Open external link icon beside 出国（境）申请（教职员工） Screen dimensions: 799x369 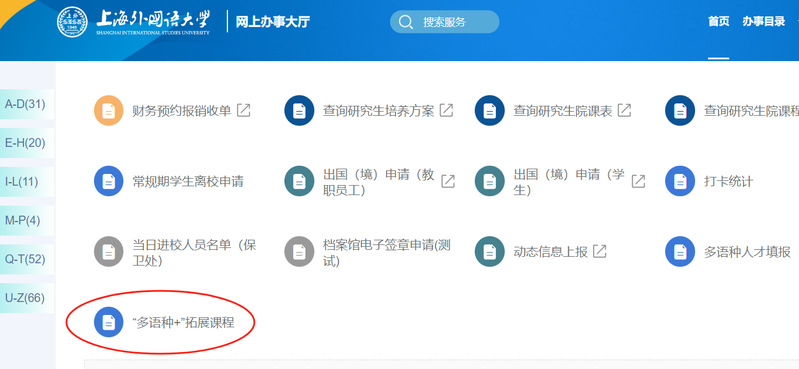pyautogui.click(x=448, y=181)
